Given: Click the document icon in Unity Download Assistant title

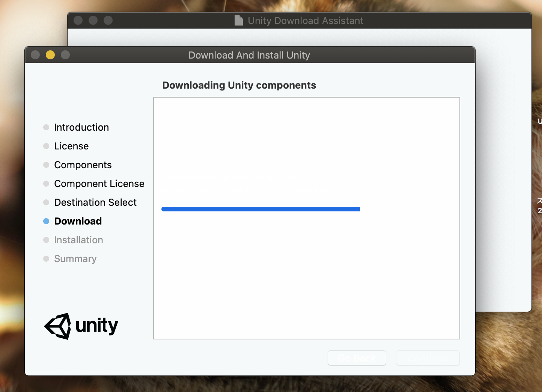Looking at the screenshot, I should (239, 20).
